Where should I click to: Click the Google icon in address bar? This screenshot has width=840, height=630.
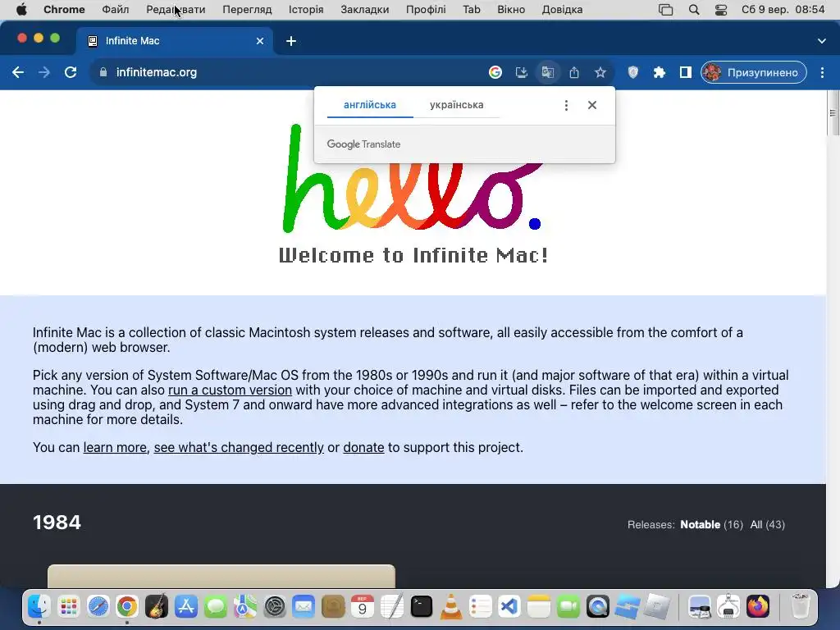(495, 72)
